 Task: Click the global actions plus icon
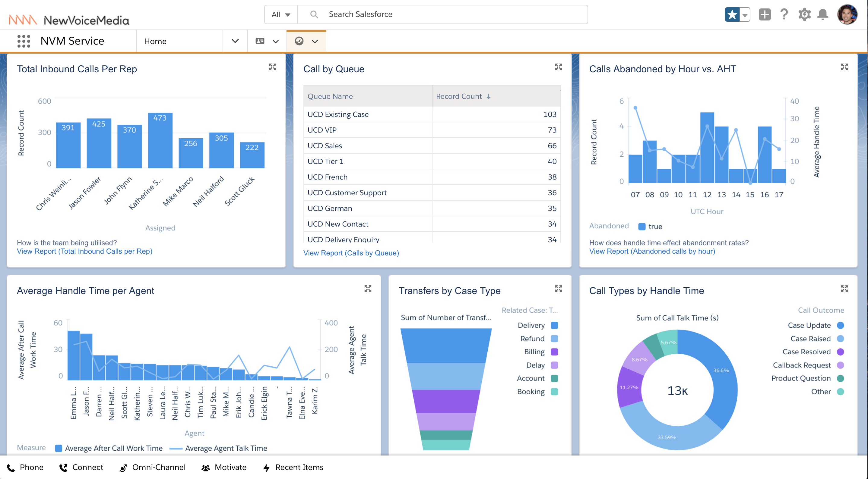click(x=764, y=14)
